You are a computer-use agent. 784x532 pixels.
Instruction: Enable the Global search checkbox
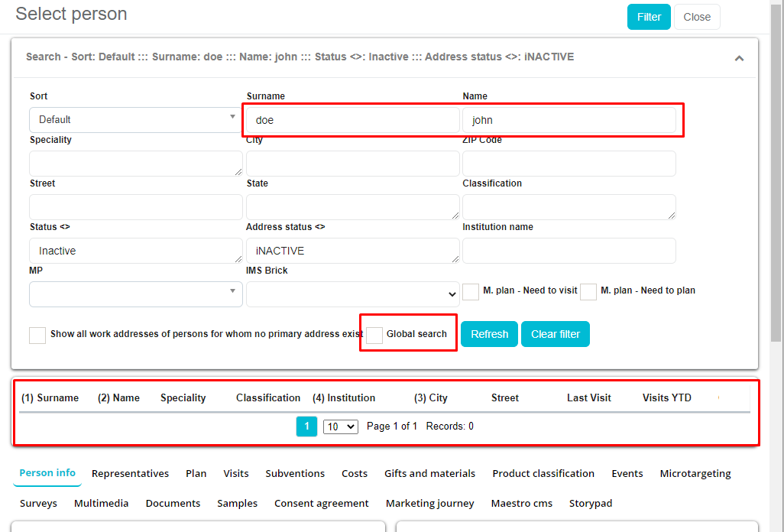(374, 335)
